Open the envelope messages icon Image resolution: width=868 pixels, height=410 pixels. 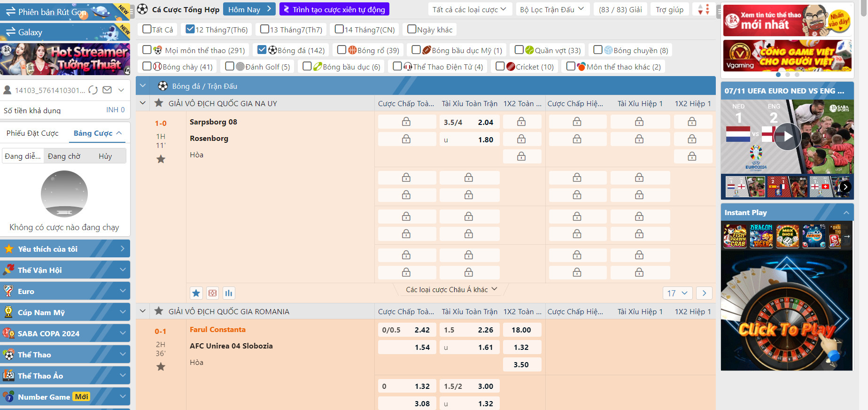click(107, 90)
